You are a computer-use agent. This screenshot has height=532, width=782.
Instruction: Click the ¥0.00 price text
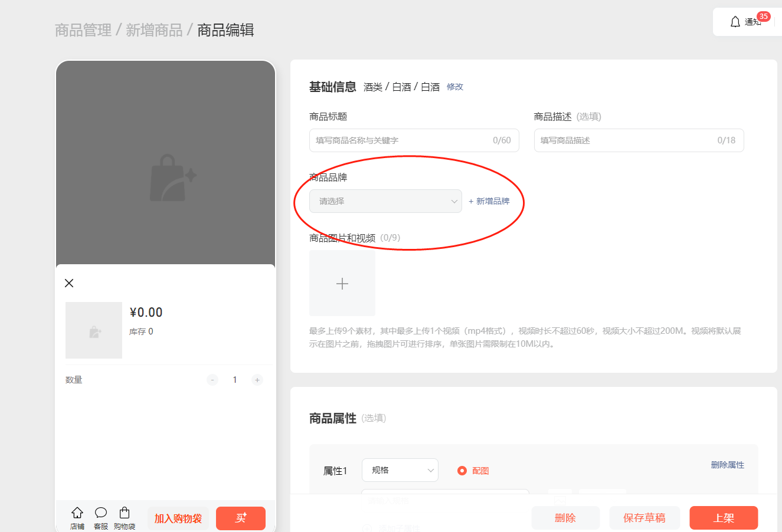click(x=146, y=313)
